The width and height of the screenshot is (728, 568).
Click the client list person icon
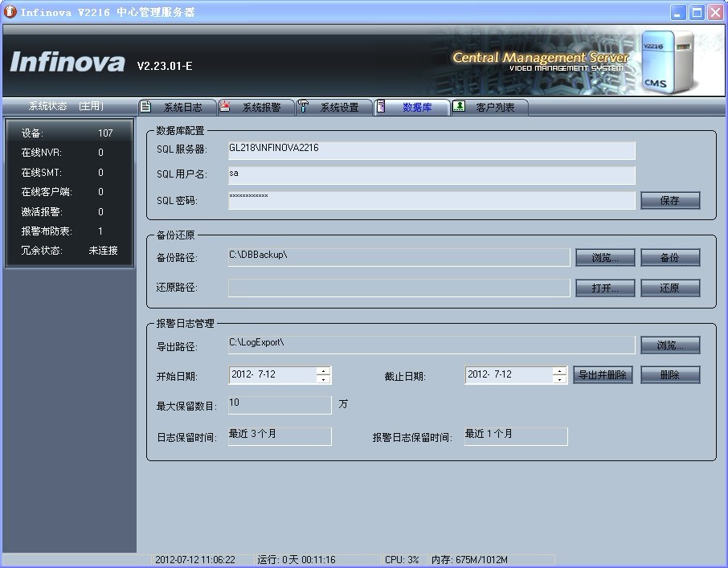coord(459,106)
